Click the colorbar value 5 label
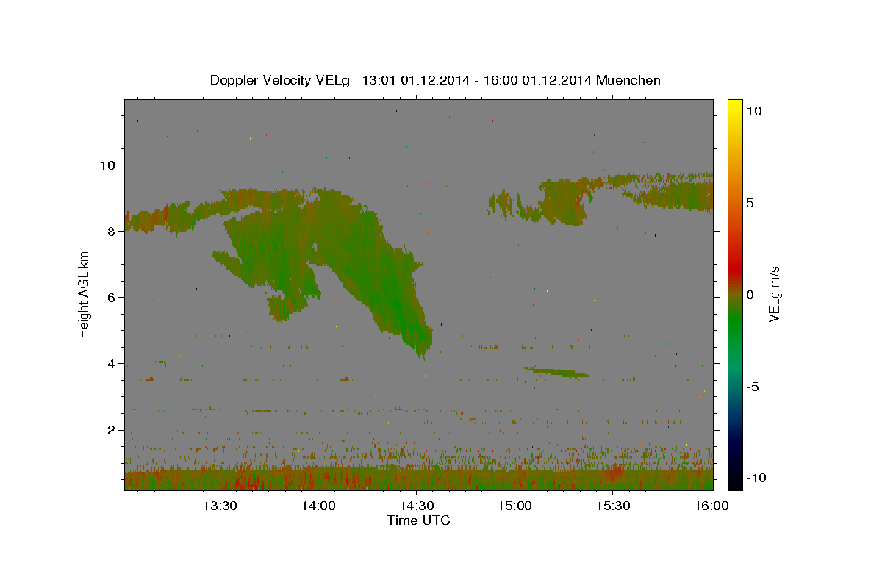Screen dimensions: 882x588 pos(750,203)
